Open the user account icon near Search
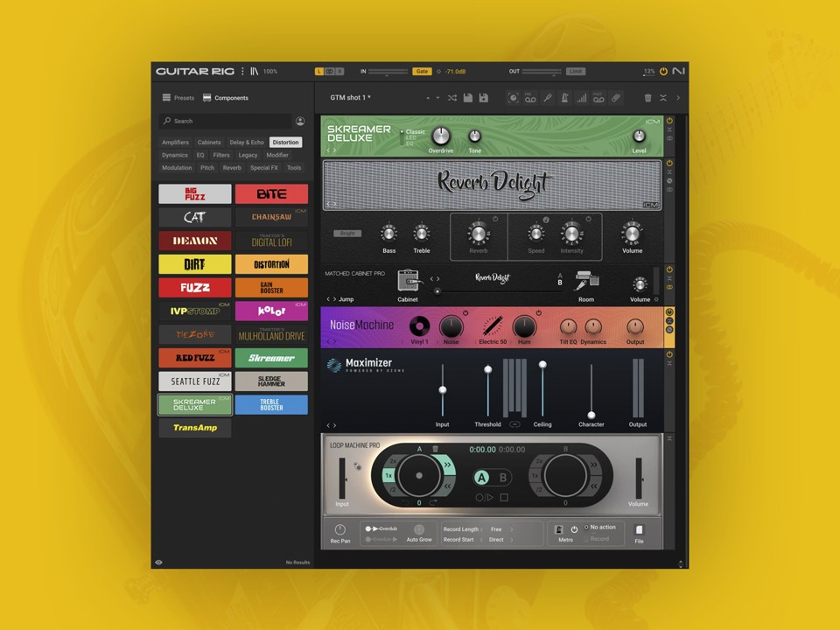The image size is (840, 630). (300, 121)
